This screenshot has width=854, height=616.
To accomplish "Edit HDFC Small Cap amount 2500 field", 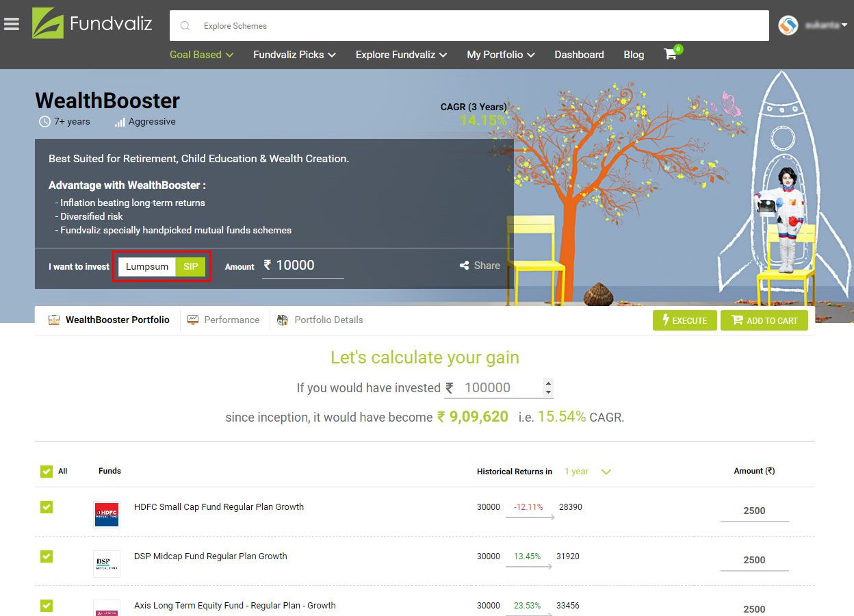I will (x=754, y=511).
